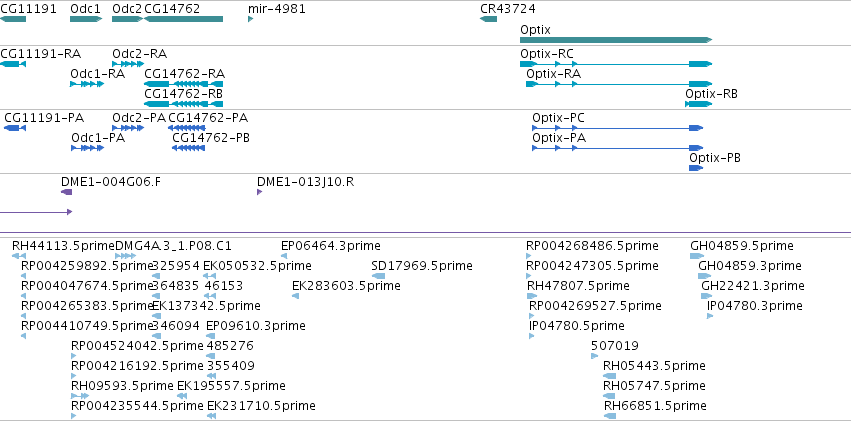Select the CR43724 gene glyph
Screen dimensions: 851x421
pyautogui.click(x=488, y=19)
